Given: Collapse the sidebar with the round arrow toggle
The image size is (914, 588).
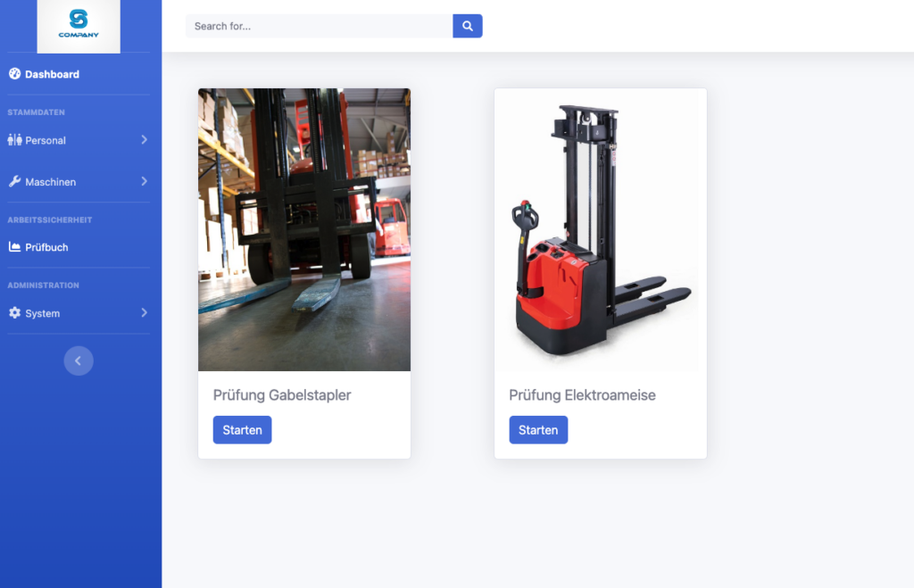Looking at the screenshot, I should pyautogui.click(x=79, y=360).
